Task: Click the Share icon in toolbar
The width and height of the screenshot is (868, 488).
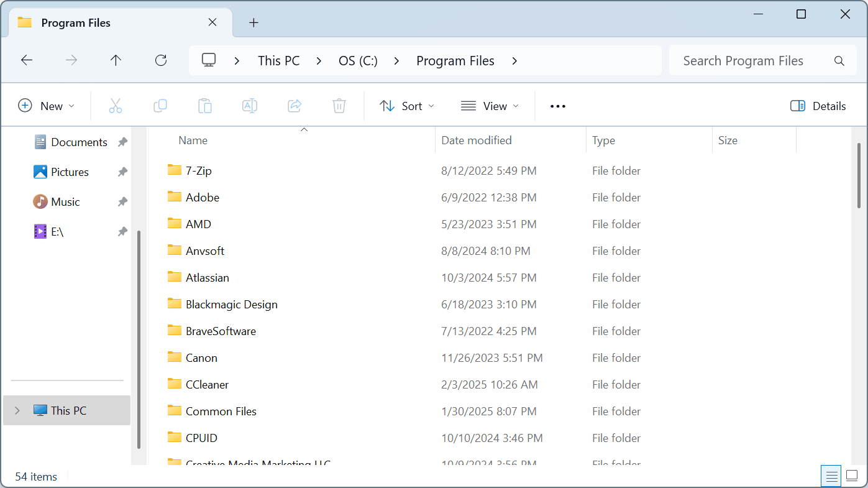Action: (295, 106)
